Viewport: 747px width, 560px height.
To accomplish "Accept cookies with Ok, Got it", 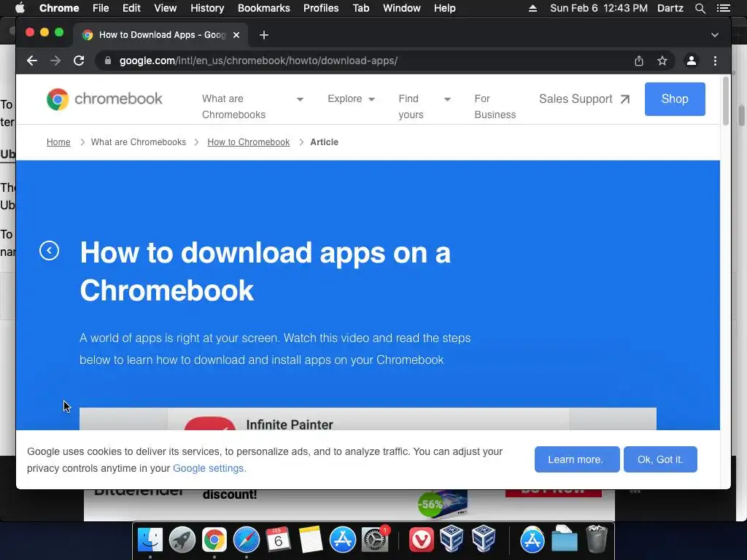I will [x=660, y=459].
